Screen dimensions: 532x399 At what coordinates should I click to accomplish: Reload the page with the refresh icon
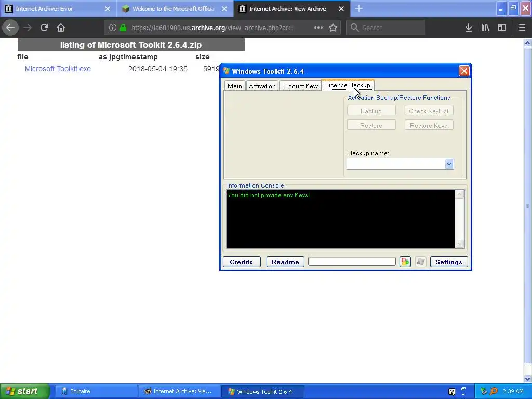pos(44,28)
